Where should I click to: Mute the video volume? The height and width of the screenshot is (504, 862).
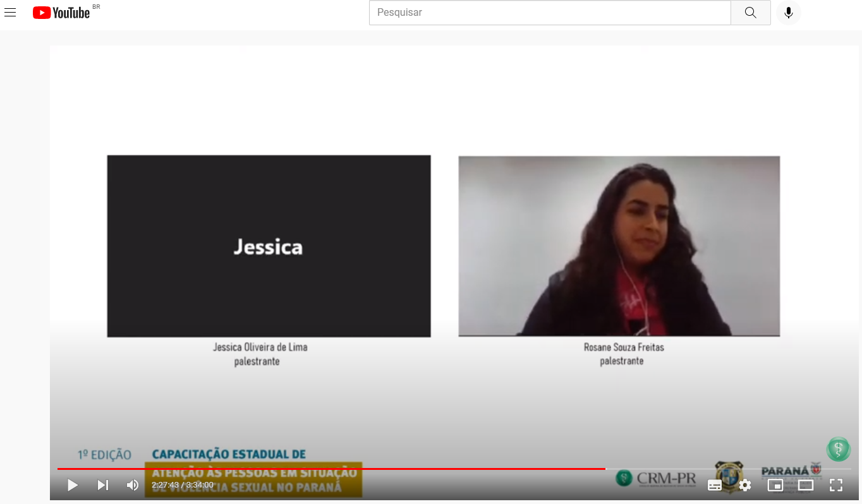click(133, 485)
